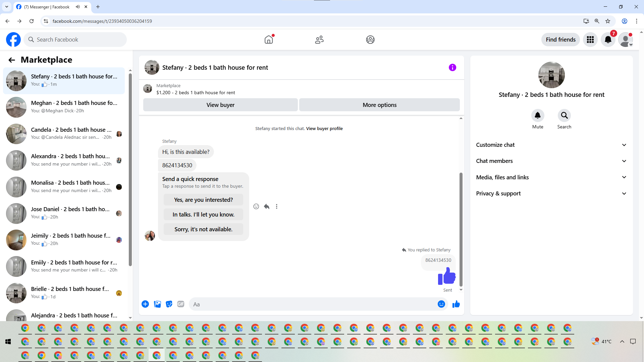Expand the Customize chat section
This screenshot has height=362, width=644.
coord(551,145)
